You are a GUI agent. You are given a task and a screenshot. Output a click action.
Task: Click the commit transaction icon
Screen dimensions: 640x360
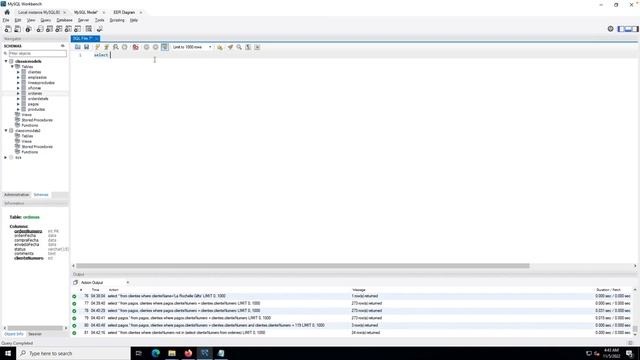pyautogui.click(x=146, y=47)
